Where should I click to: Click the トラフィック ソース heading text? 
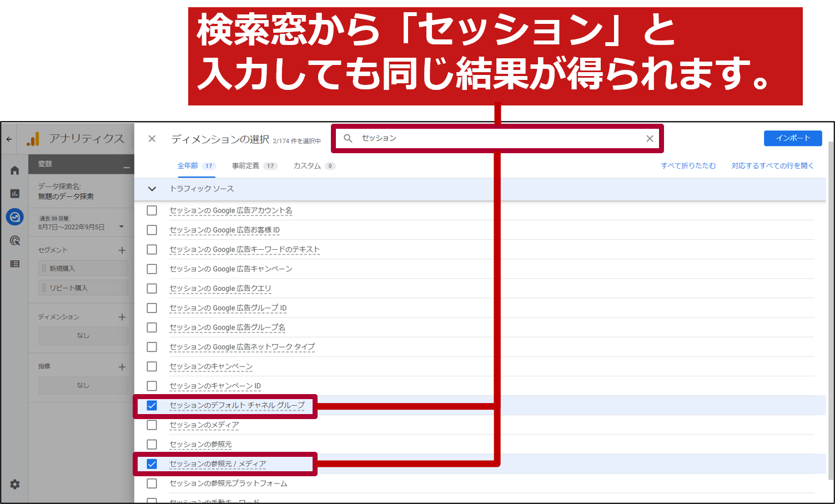(202, 189)
